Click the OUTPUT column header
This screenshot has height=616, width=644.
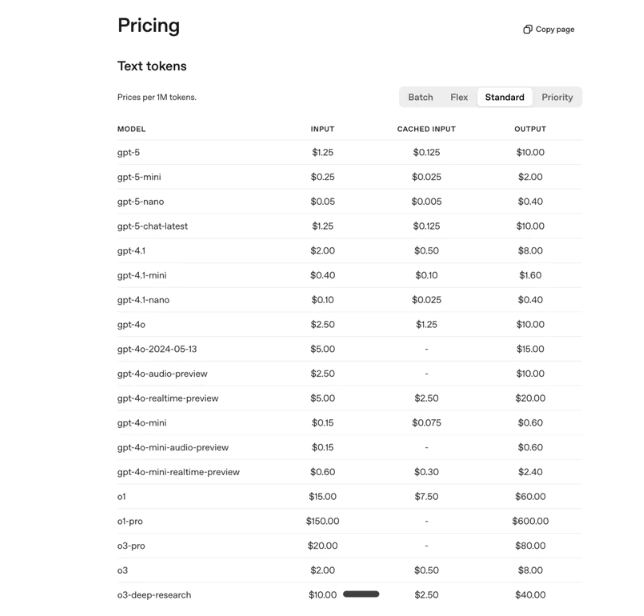530,129
